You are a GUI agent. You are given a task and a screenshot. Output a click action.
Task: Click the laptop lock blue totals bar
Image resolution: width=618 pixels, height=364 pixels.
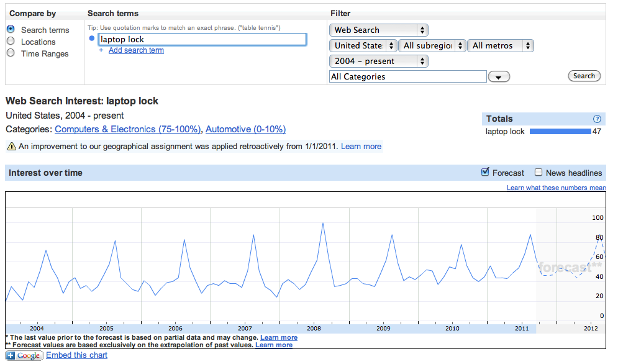(560, 131)
